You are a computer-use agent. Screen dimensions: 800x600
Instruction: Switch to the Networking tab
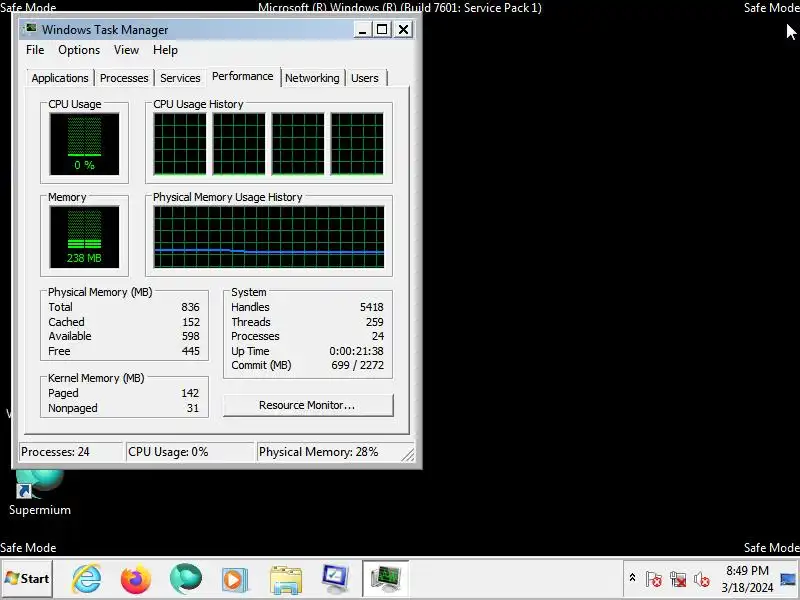pos(312,78)
